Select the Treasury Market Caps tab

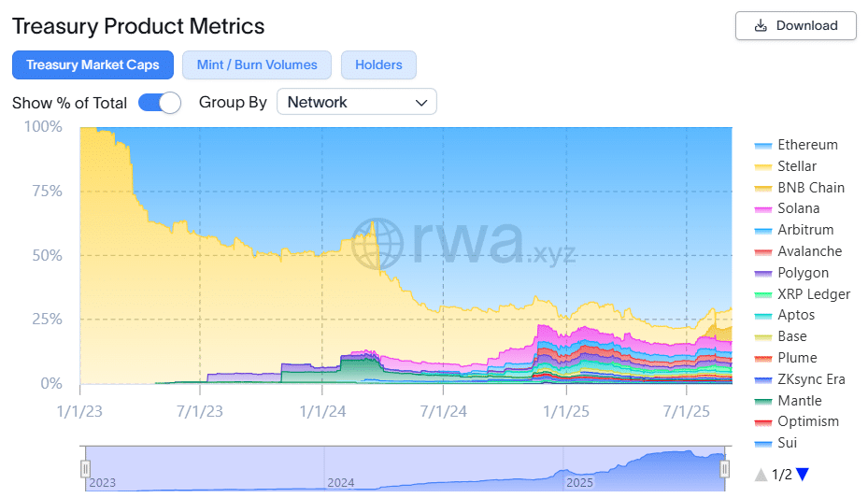(x=92, y=65)
